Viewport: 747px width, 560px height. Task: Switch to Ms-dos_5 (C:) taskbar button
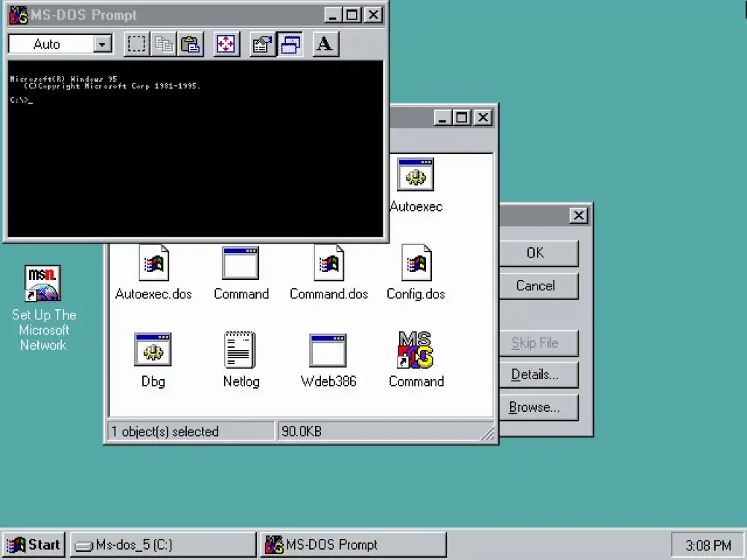(x=163, y=545)
